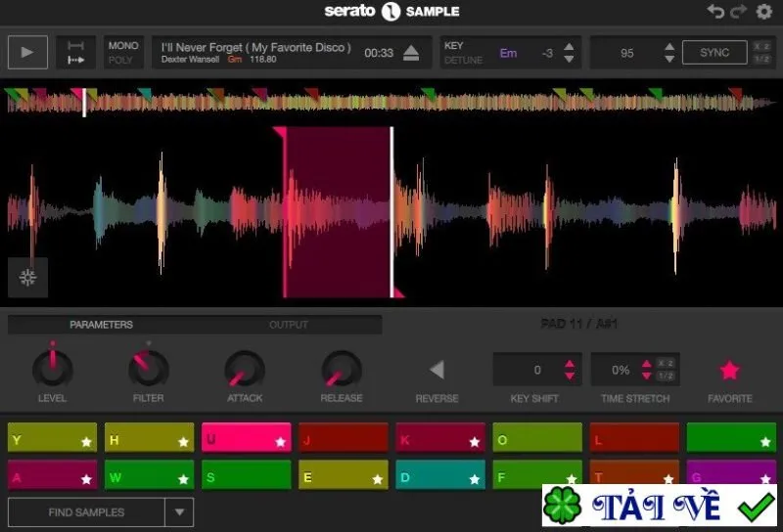Click the SYNC button
The height and width of the screenshot is (532, 783).
714,53
